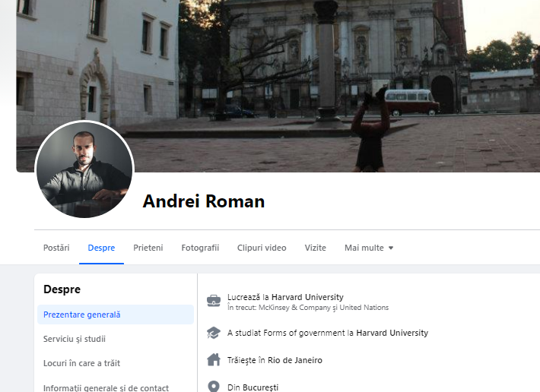Click the briefcase work icon
Viewport: 540px width, 392px height.
coord(214,301)
